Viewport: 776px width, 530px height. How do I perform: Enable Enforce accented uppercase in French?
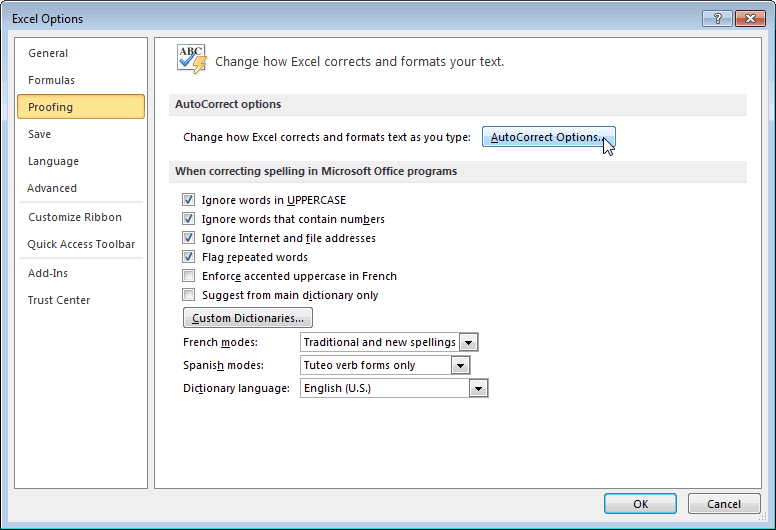[189, 276]
